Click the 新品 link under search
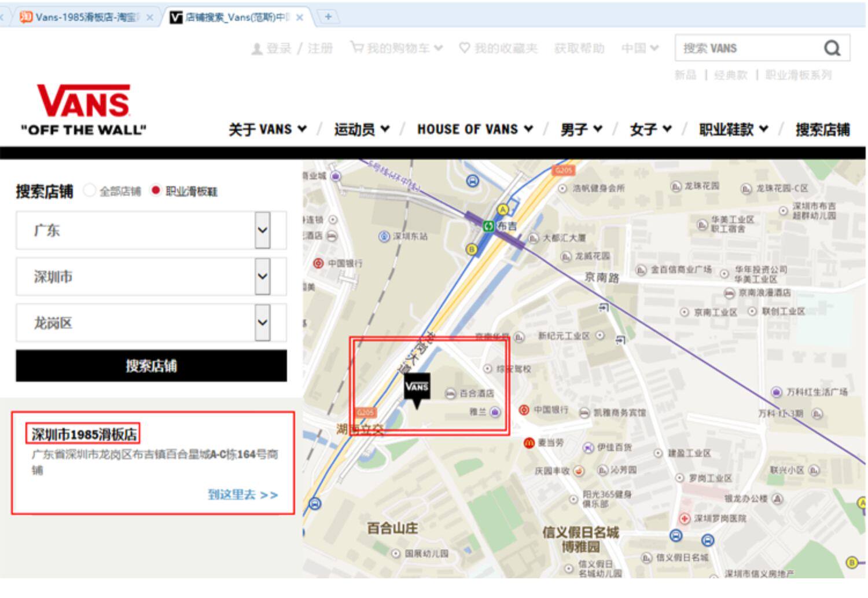Screen dimensions: 868x598 685,75
